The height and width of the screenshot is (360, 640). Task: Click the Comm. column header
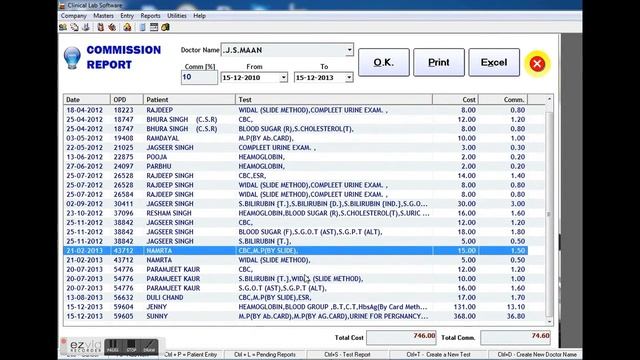click(503, 100)
